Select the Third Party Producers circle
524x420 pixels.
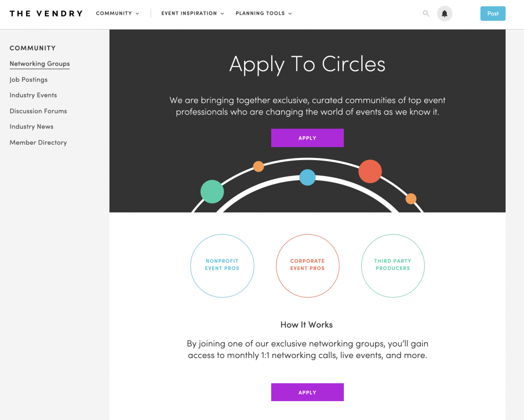point(392,266)
